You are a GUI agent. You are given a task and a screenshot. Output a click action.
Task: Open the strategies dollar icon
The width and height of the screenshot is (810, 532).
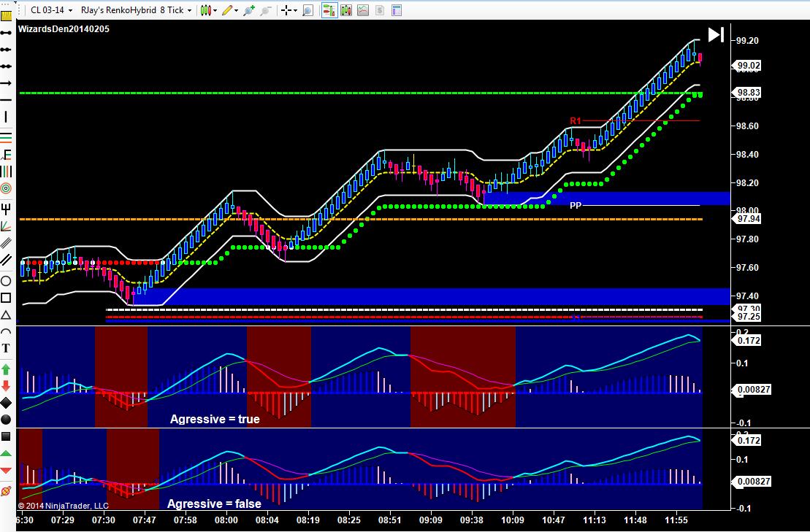380,9
